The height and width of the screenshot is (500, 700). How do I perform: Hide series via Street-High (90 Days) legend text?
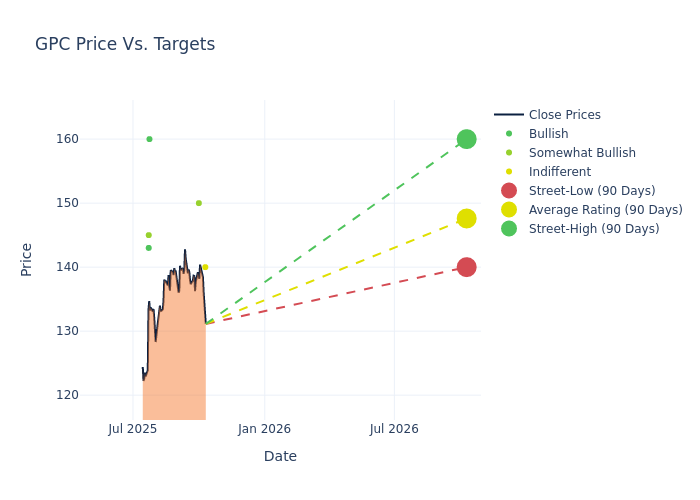click(594, 229)
